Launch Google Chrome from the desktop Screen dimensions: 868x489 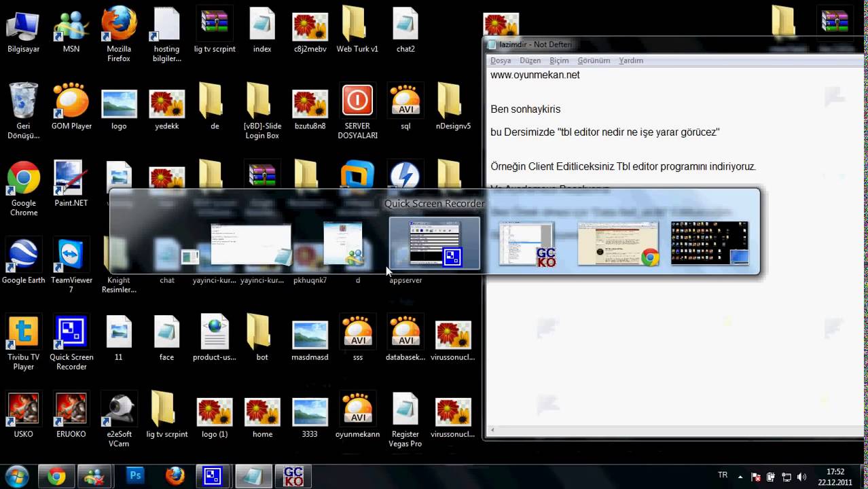pos(23,189)
